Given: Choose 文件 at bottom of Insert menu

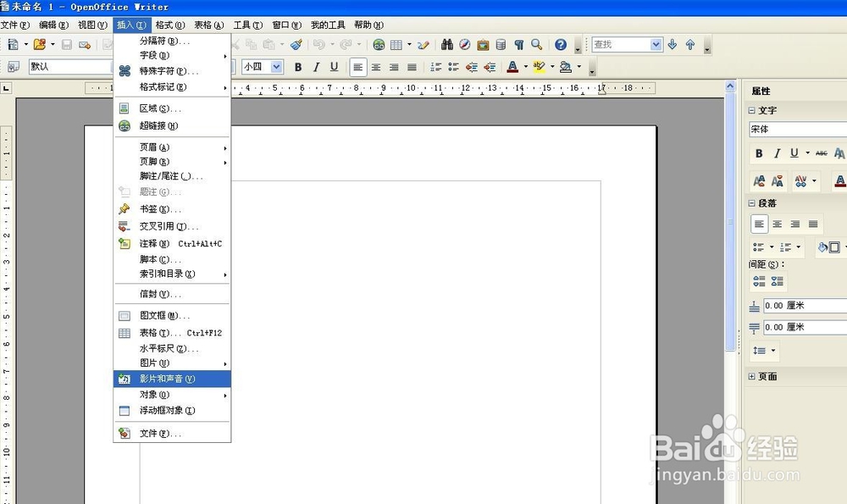Looking at the screenshot, I should 172,433.
